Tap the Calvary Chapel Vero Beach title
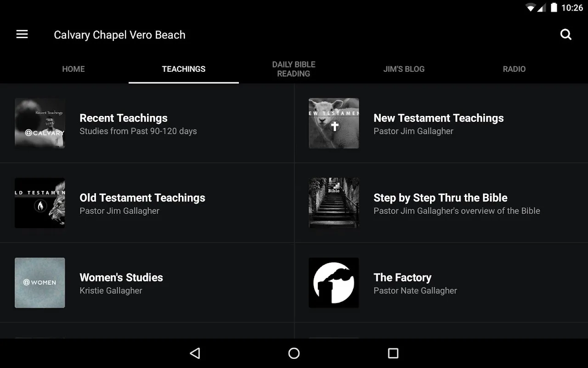Viewport: 588px width, 368px height. tap(119, 35)
